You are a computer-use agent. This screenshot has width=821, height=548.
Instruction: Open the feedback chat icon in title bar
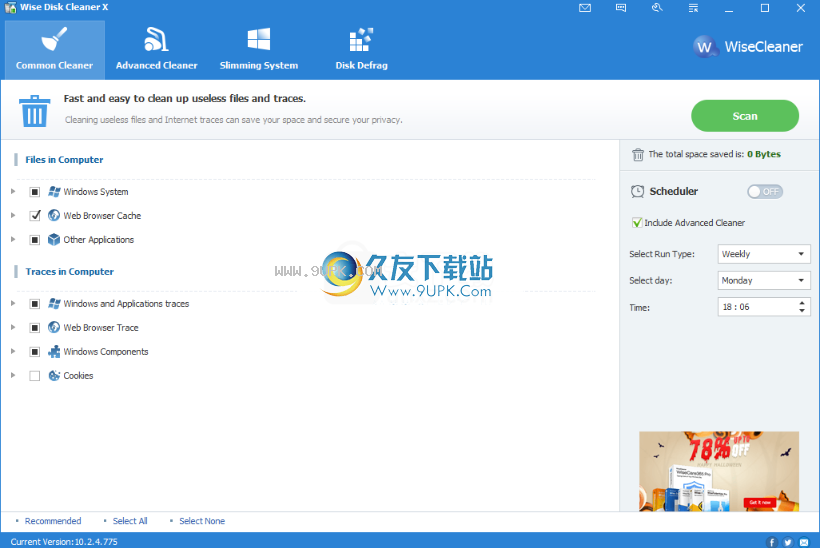[621, 8]
